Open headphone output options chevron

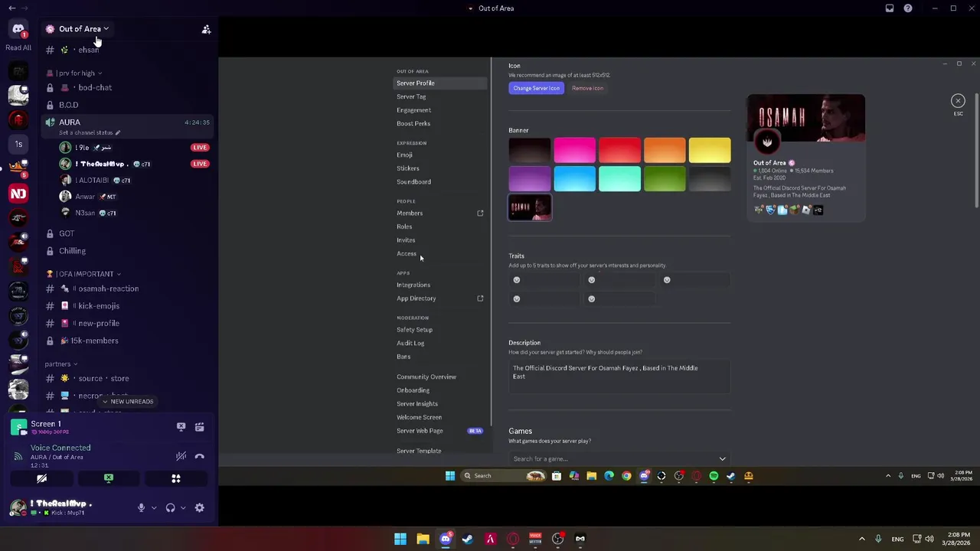click(183, 507)
